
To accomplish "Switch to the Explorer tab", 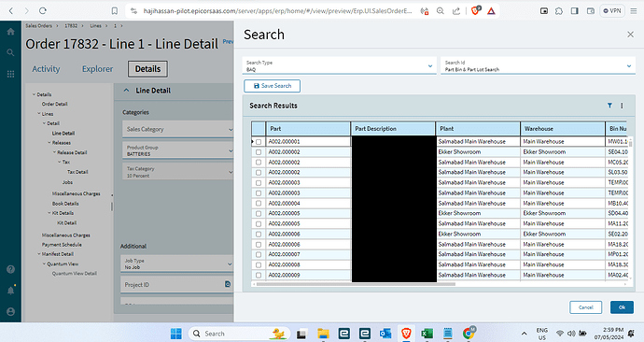I will 97,69.
